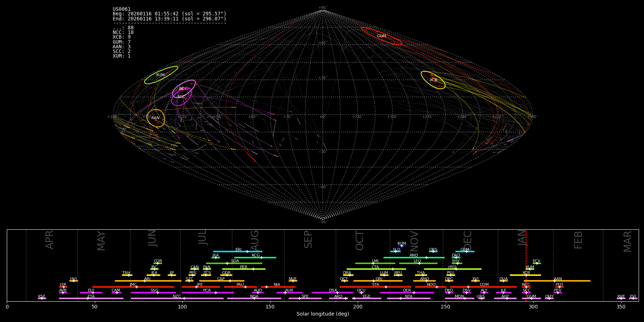Click the CAP shower label in the timeline
Image resolution: width=644 pixels, height=322 pixels.
pyautogui.click(x=221, y=279)
